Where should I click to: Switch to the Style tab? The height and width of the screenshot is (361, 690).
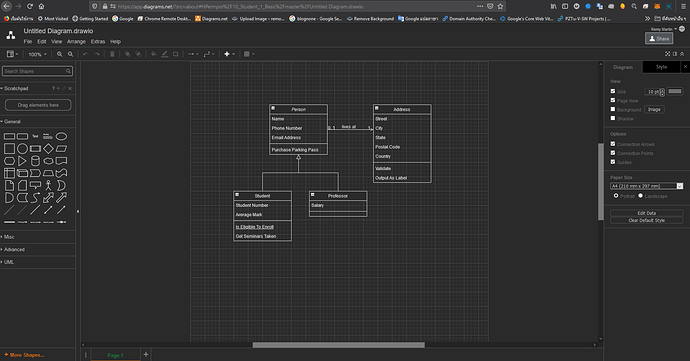pos(661,67)
